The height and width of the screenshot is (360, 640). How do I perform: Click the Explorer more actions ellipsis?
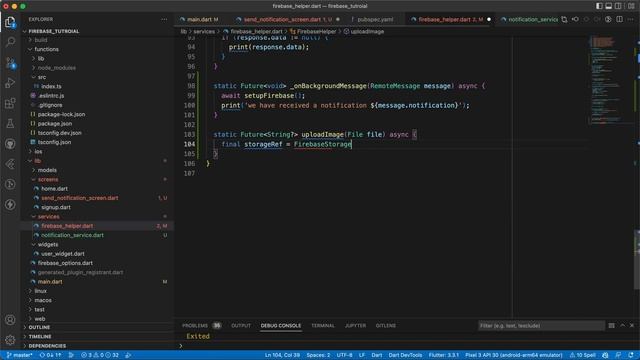pyautogui.click(x=164, y=19)
